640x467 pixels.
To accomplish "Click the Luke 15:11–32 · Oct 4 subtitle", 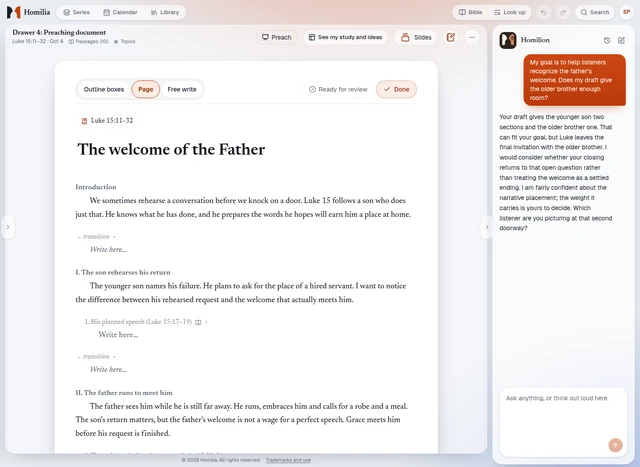I will coord(38,41).
